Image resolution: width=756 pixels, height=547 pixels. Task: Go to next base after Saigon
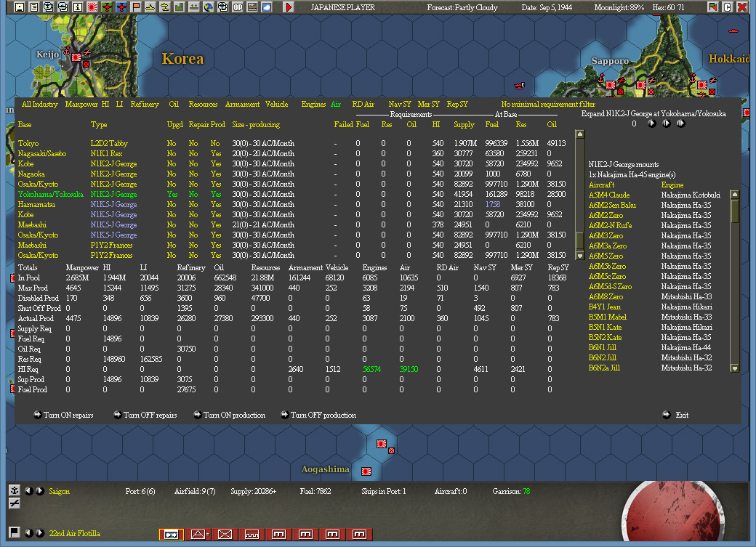tap(40, 490)
